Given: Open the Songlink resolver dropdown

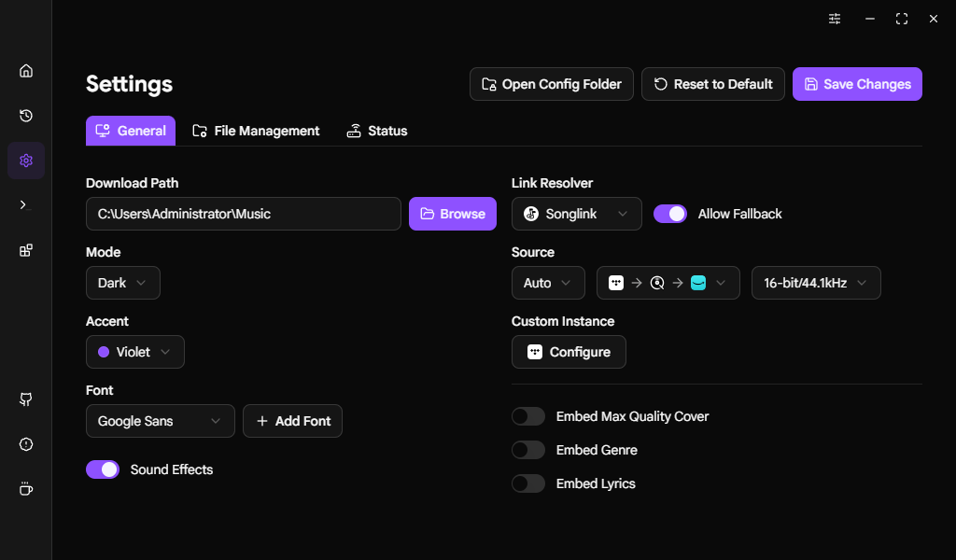Looking at the screenshot, I should pos(576,214).
